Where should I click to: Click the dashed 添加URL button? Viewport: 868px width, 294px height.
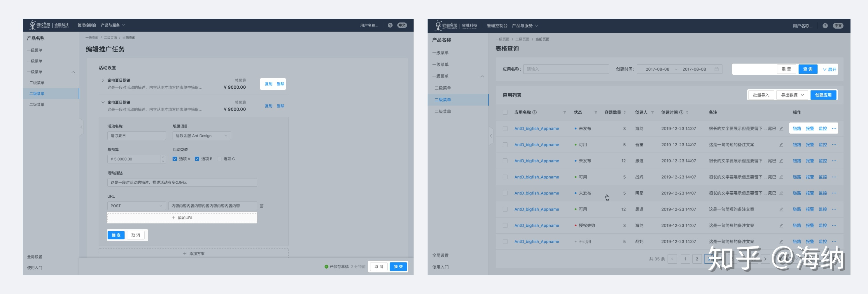click(x=182, y=218)
